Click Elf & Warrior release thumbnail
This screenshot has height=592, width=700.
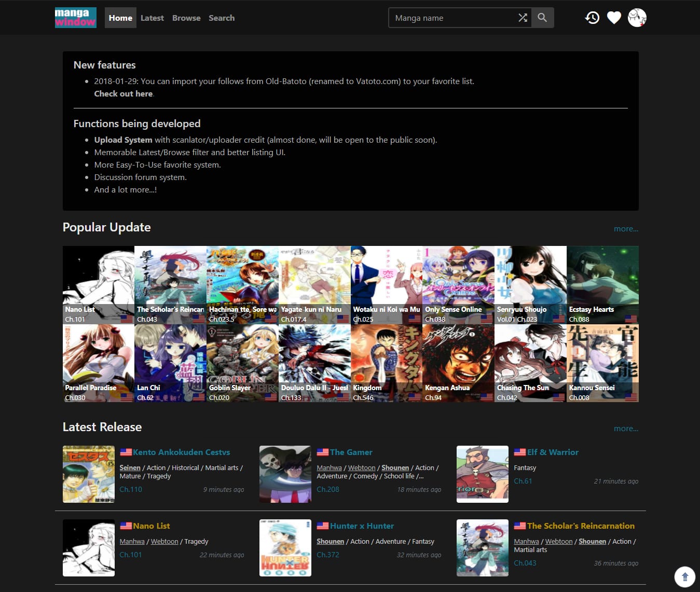click(483, 474)
